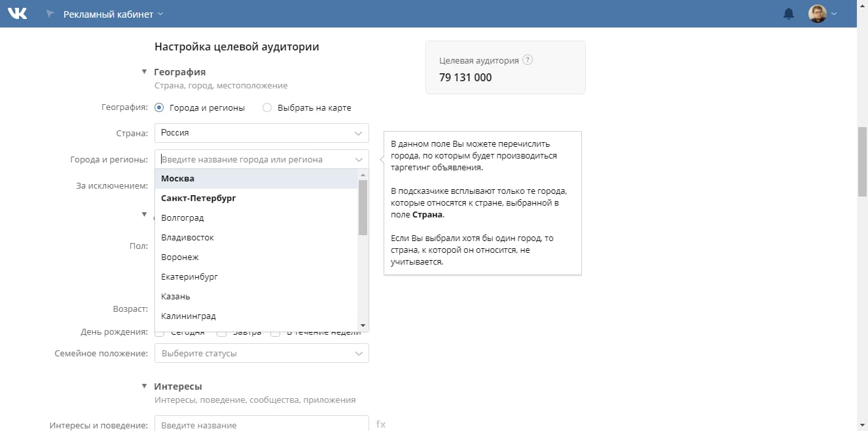
Task: Click the city list scrollbar down arrow
Action: click(x=363, y=326)
